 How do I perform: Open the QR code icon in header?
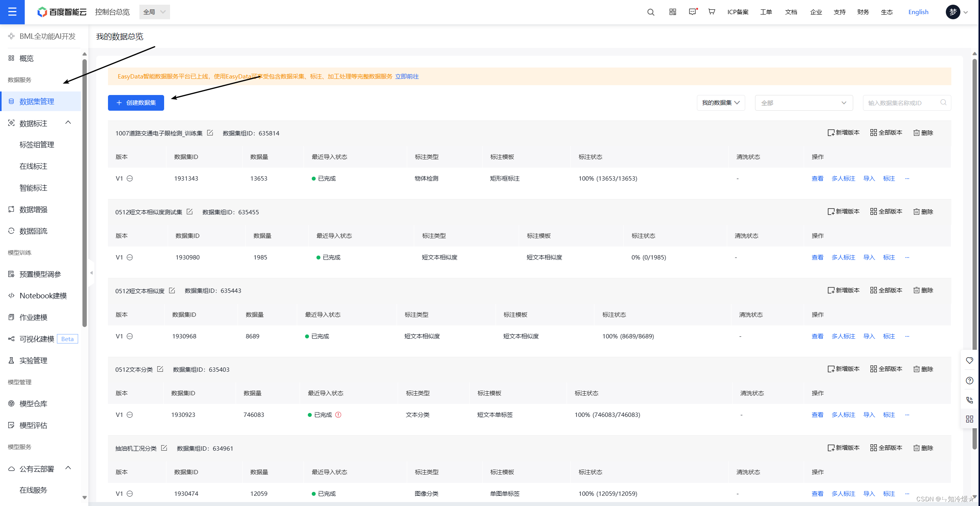[673, 12]
